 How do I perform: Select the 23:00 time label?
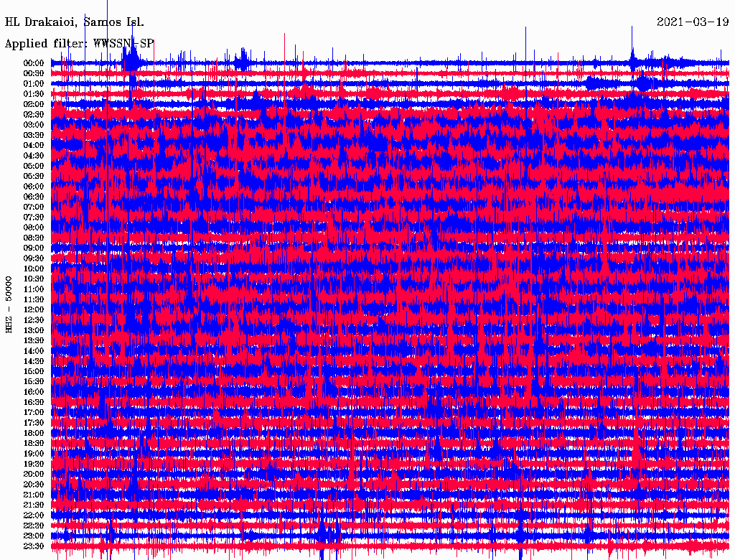click(x=34, y=536)
